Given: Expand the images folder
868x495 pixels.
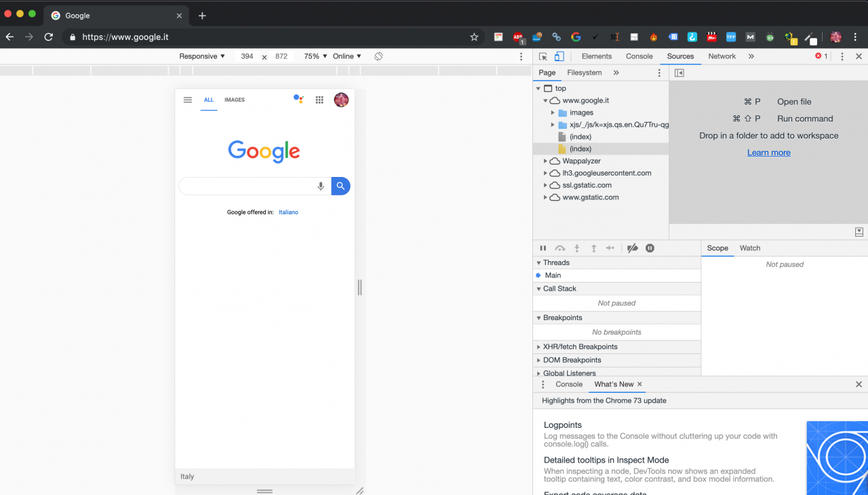Looking at the screenshot, I should point(553,113).
